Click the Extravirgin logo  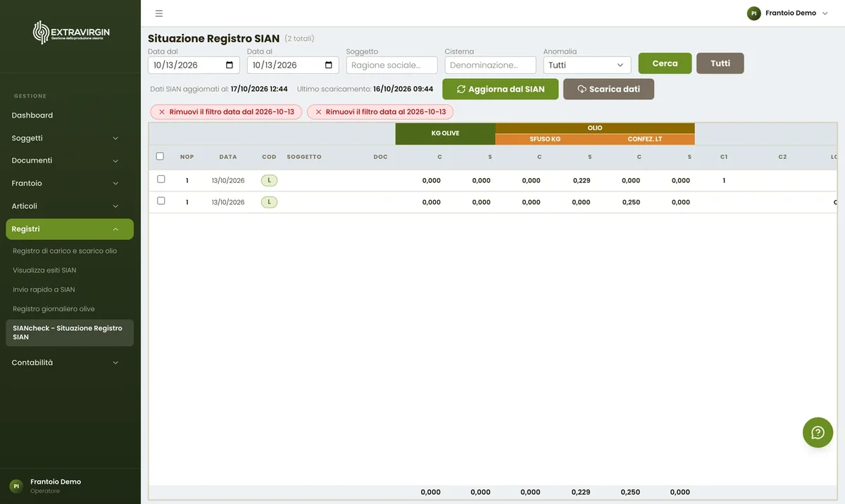tap(71, 32)
